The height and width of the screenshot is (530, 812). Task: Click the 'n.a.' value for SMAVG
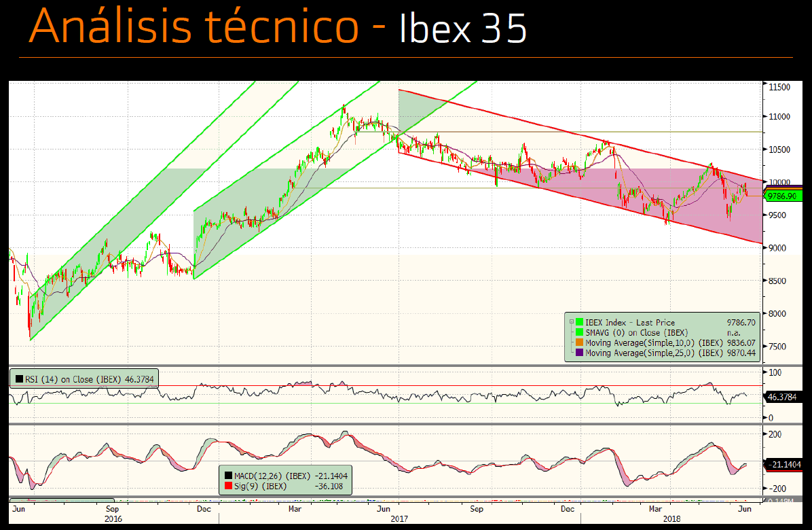[733, 333]
